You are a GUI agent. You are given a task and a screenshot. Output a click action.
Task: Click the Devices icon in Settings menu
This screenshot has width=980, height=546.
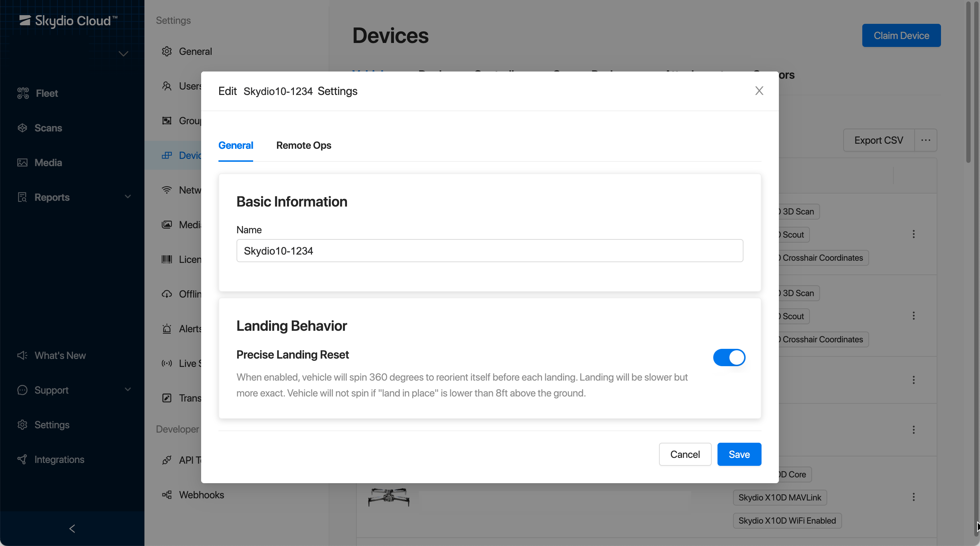tap(166, 155)
